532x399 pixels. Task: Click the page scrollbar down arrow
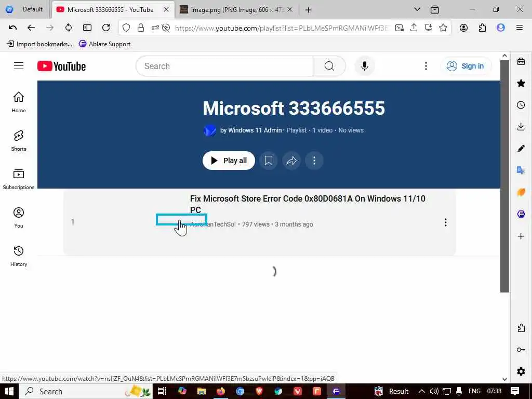click(504, 379)
